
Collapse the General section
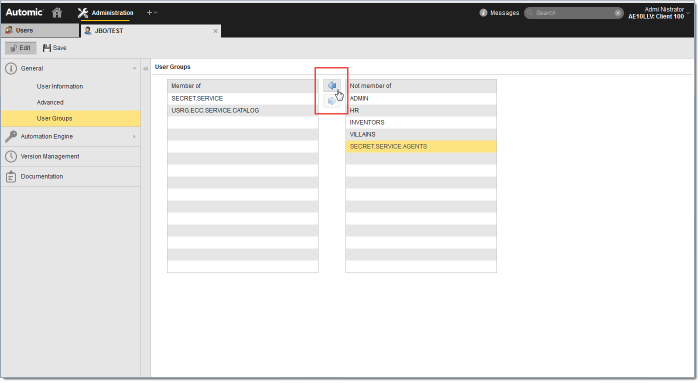pos(134,68)
